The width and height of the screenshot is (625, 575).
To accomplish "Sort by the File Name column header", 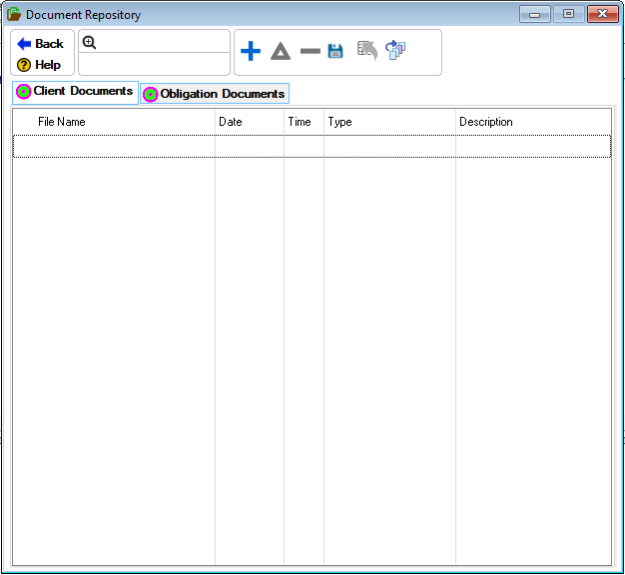I will 62,122.
